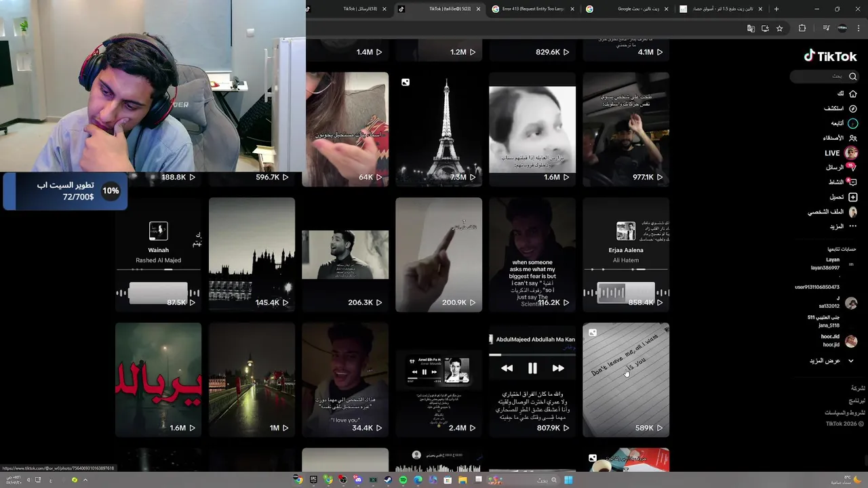Click Erjaa Aalena track progress bar

click(x=626, y=269)
